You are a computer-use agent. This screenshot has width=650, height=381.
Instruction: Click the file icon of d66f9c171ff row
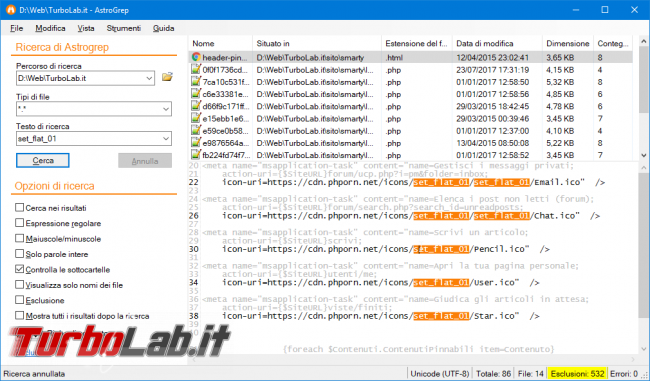[x=196, y=106]
